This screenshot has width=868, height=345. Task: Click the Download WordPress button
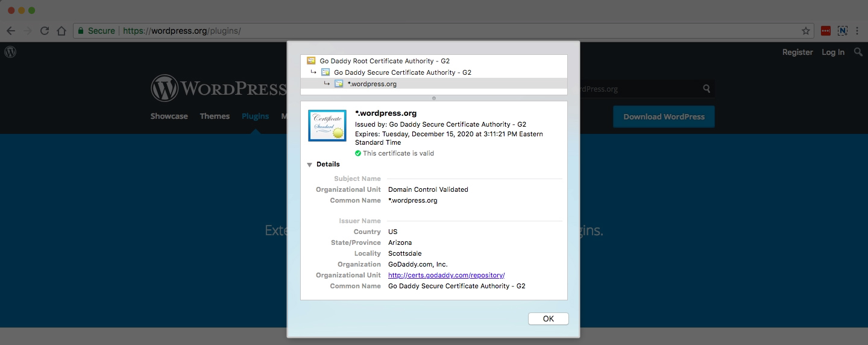(664, 117)
